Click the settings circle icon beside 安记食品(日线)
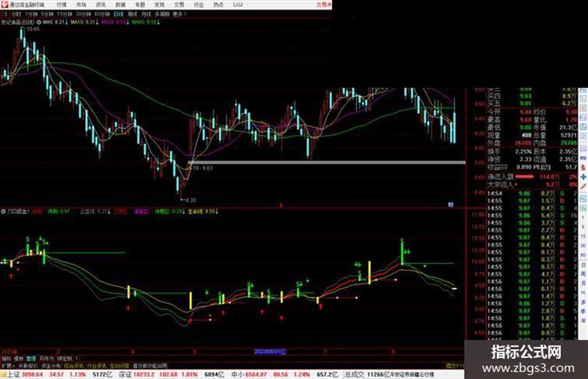Viewport: 588px width, 379px height. (39, 22)
